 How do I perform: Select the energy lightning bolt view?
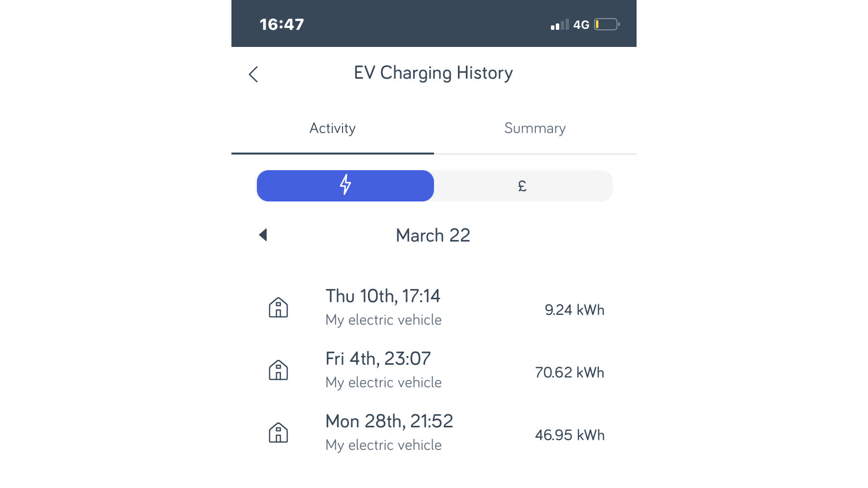point(345,186)
